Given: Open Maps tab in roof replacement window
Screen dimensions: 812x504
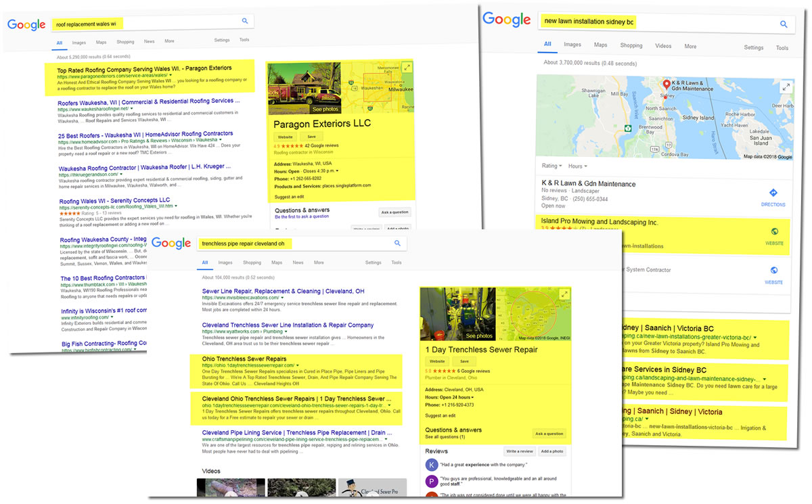Looking at the screenshot, I should (101, 42).
